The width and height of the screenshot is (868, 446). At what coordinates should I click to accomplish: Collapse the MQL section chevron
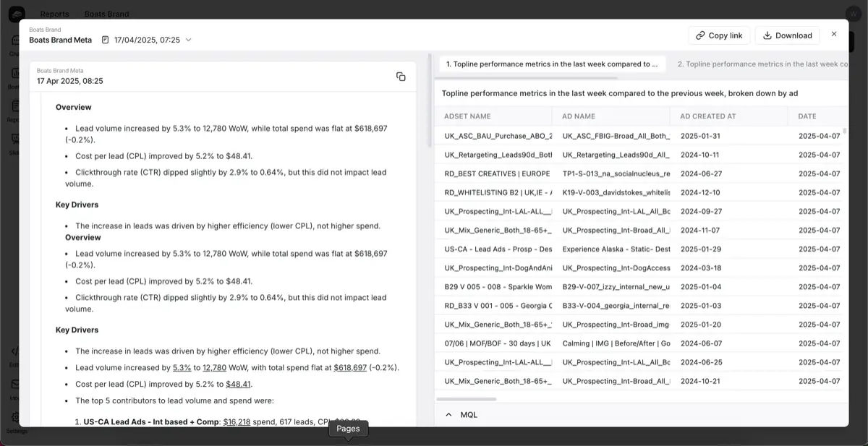[x=448, y=415]
